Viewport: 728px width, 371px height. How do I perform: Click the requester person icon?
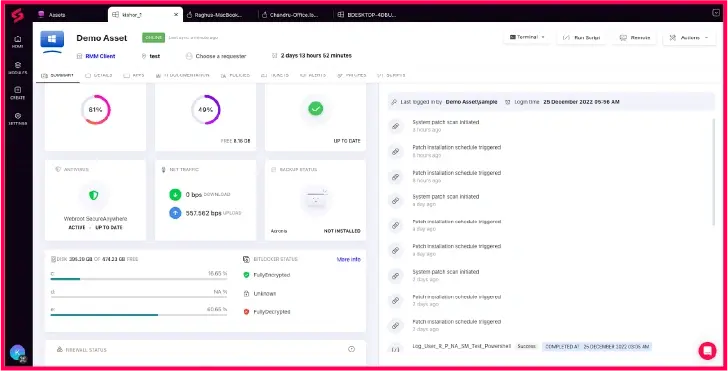click(189, 56)
